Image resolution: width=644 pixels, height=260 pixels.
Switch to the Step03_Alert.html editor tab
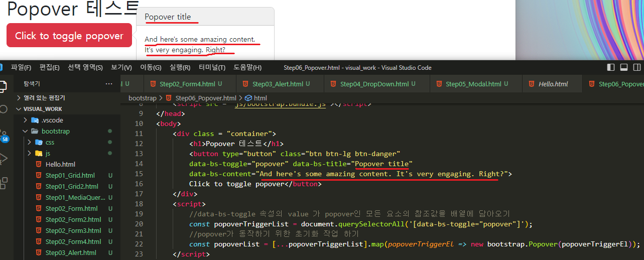281,84
